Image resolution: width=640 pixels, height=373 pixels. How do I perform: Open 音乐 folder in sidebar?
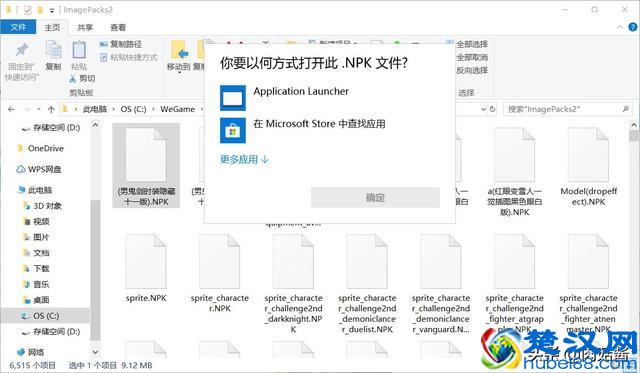click(36, 284)
